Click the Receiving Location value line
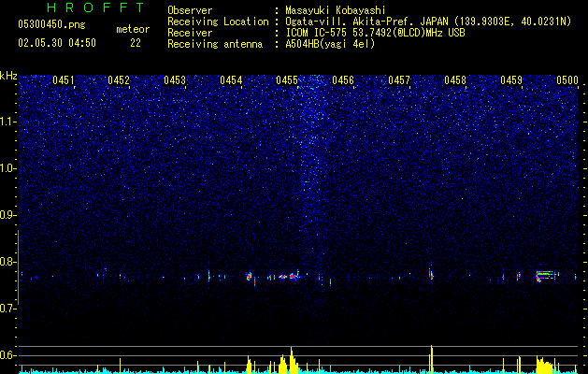 (x=428, y=22)
